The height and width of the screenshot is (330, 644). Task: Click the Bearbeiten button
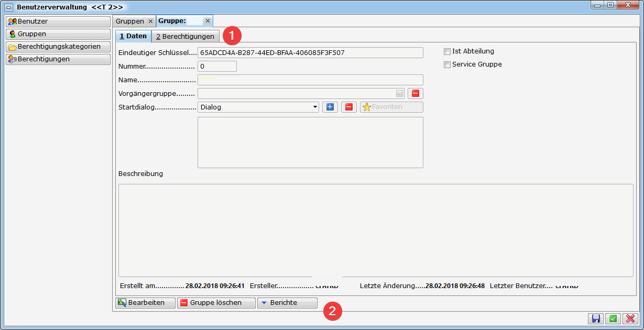[x=145, y=303]
